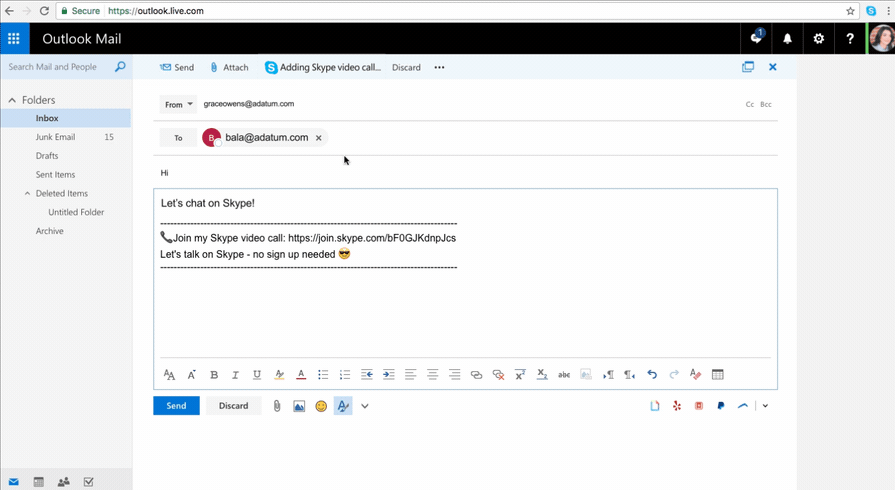The width and height of the screenshot is (895, 490).
Task: Open the app launcher grid
Action: (14, 38)
